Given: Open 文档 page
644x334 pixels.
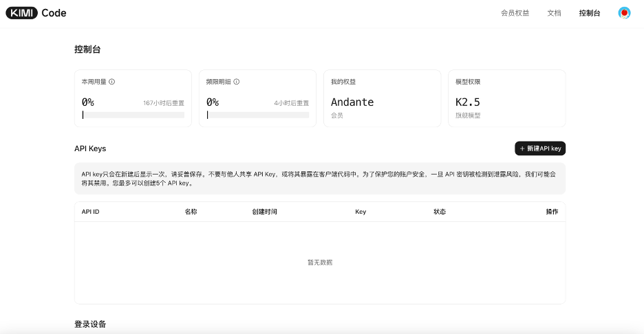Looking at the screenshot, I should (554, 13).
